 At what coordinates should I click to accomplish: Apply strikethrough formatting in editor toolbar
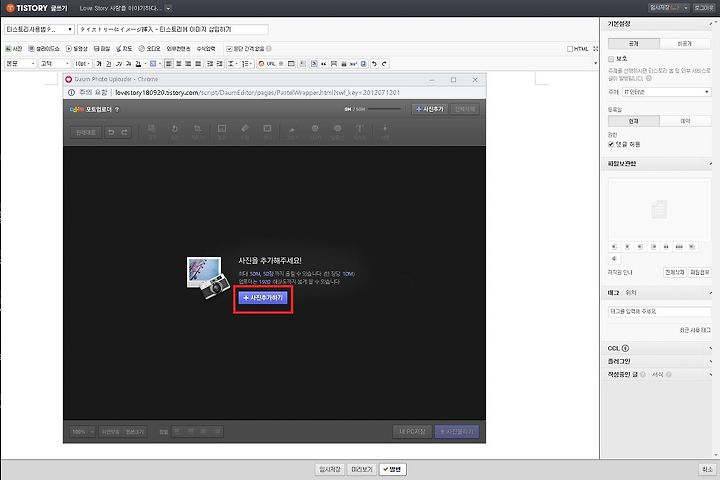(129, 64)
